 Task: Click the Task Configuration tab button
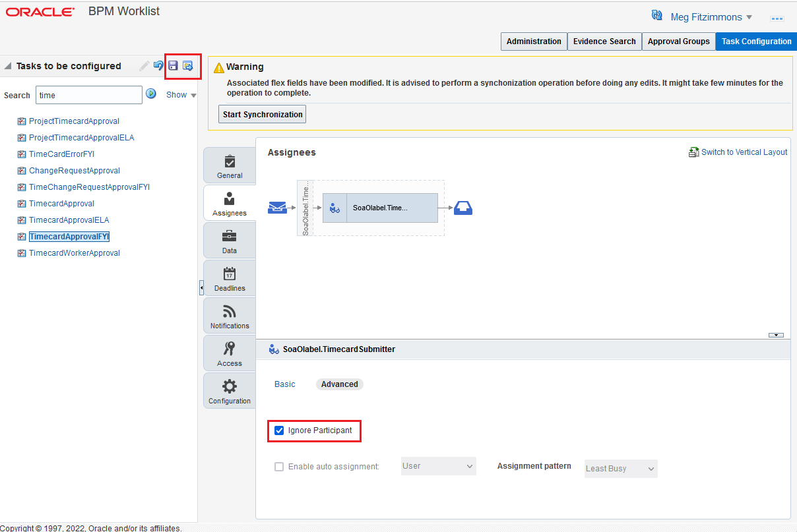pos(756,42)
